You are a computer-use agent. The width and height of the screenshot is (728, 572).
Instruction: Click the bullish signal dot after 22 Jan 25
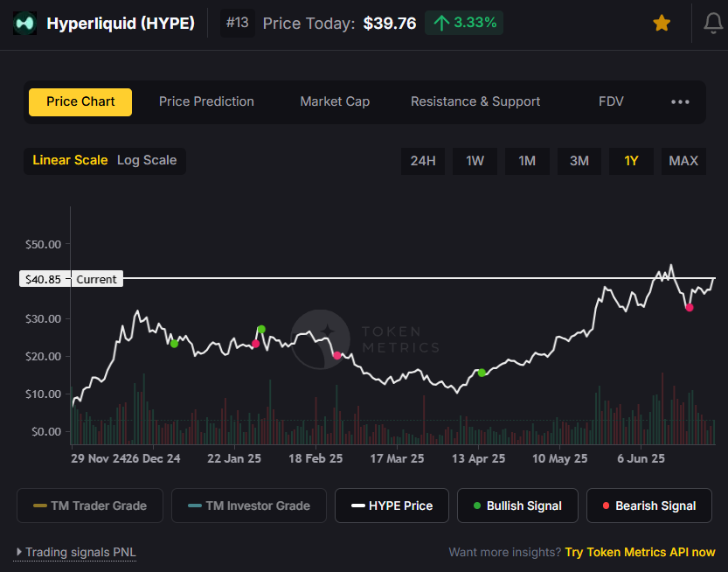click(261, 330)
